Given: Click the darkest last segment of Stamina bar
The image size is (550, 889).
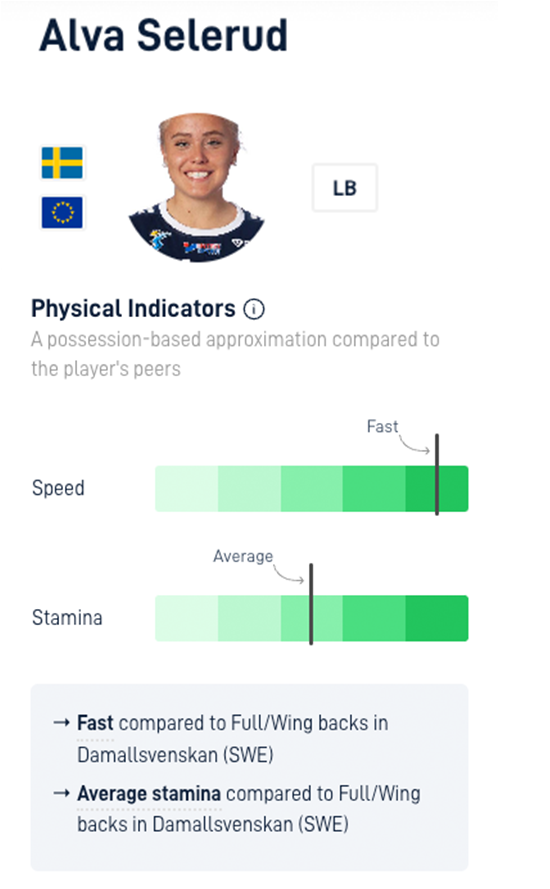Looking at the screenshot, I should [x=437, y=619].
